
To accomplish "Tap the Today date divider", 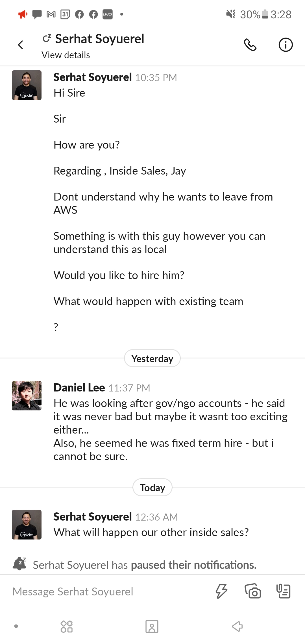I will click(152, 488).
